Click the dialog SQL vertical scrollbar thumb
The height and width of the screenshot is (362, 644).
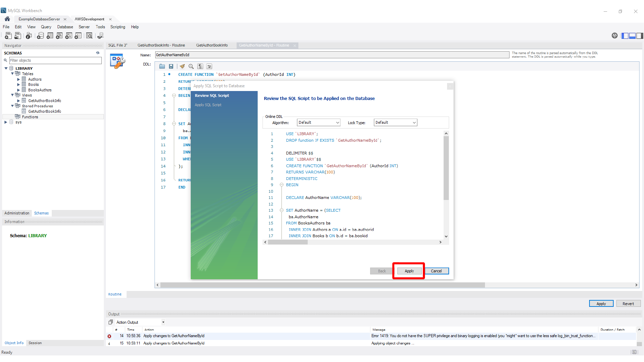click(446, 168)
